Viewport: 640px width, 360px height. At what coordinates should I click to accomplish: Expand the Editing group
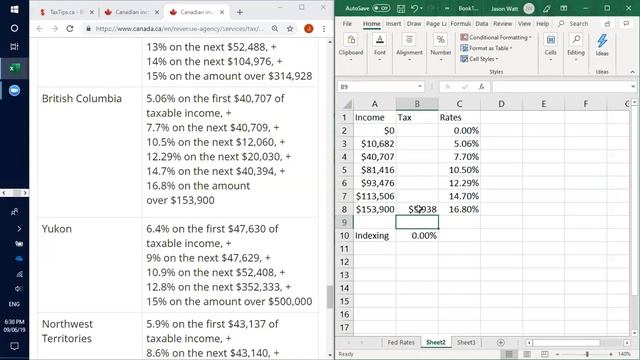click(576, 48)
